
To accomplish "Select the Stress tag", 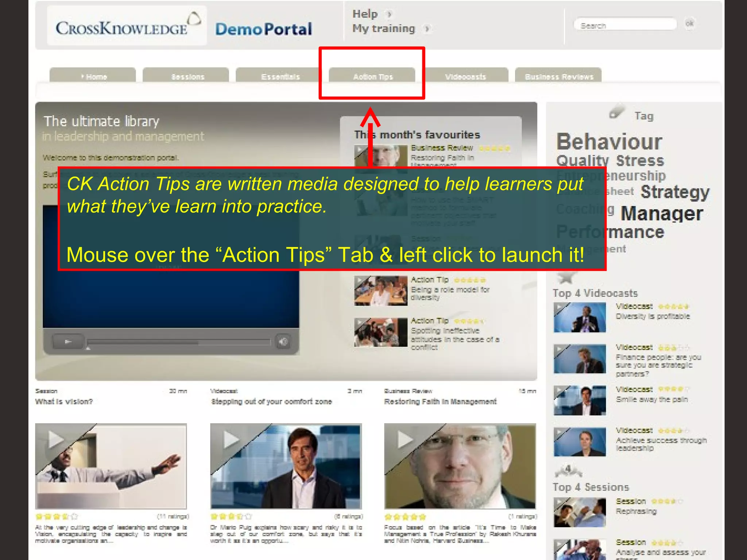I will click(640, 160).
